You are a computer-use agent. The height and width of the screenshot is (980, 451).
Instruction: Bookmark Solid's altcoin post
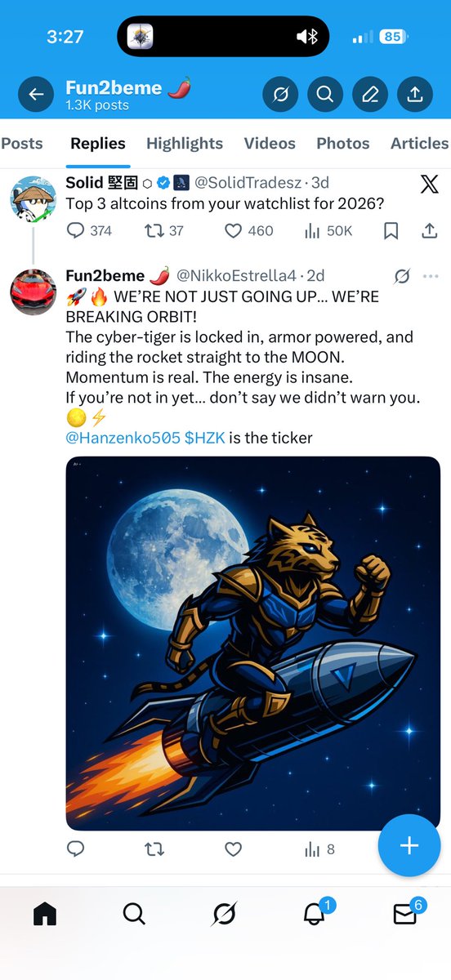(x=391, y=231)
